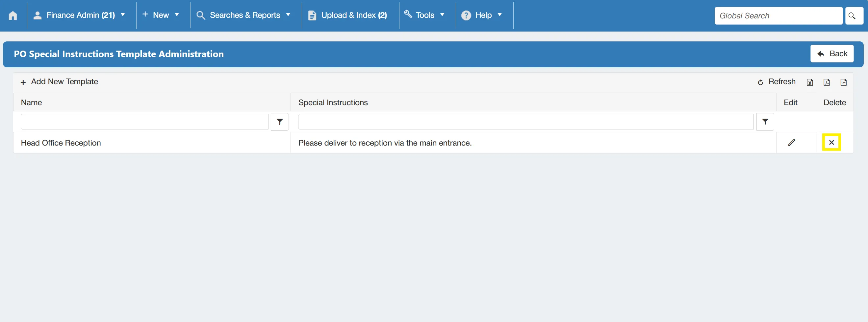
Task: Open Special Instructions column filter options
Action: click(765, 122)
